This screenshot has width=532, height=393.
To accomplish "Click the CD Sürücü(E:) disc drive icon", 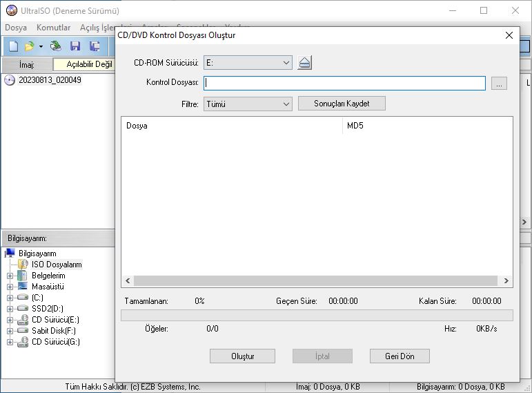I will click(23, 320).
